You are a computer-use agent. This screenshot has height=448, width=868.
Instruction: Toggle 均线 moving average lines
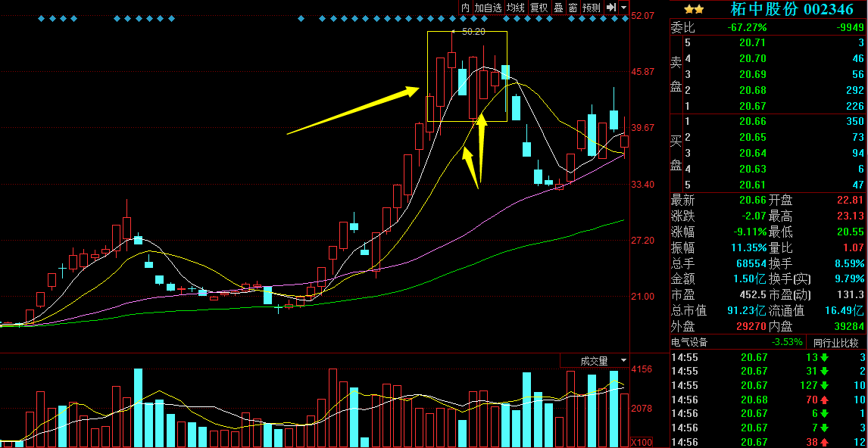pyautogui.click(x=516, y=8)
